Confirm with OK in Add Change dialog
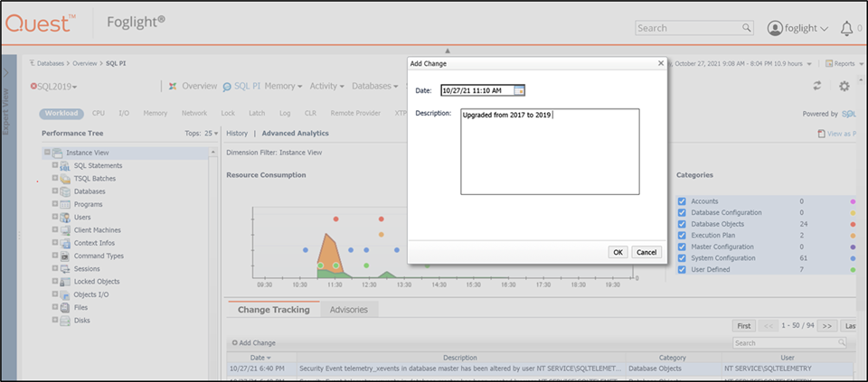 [x=618, y=252]
